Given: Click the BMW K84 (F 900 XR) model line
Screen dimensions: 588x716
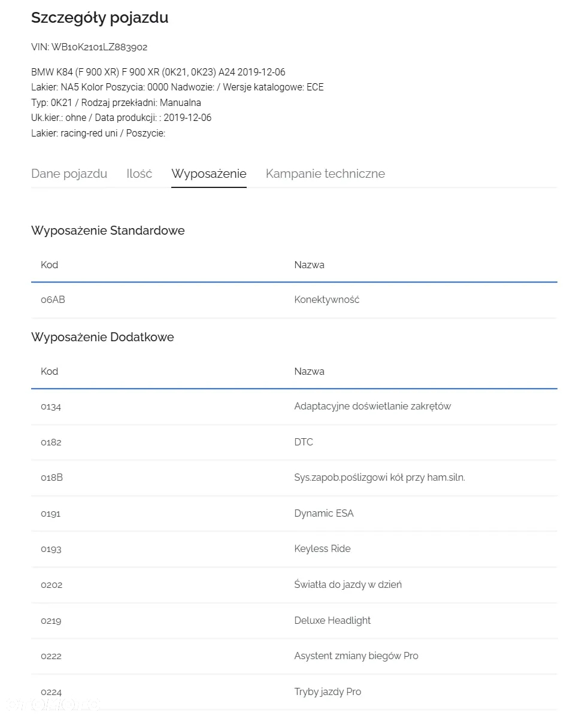Looking at the screenshot, I should (158, 72).
